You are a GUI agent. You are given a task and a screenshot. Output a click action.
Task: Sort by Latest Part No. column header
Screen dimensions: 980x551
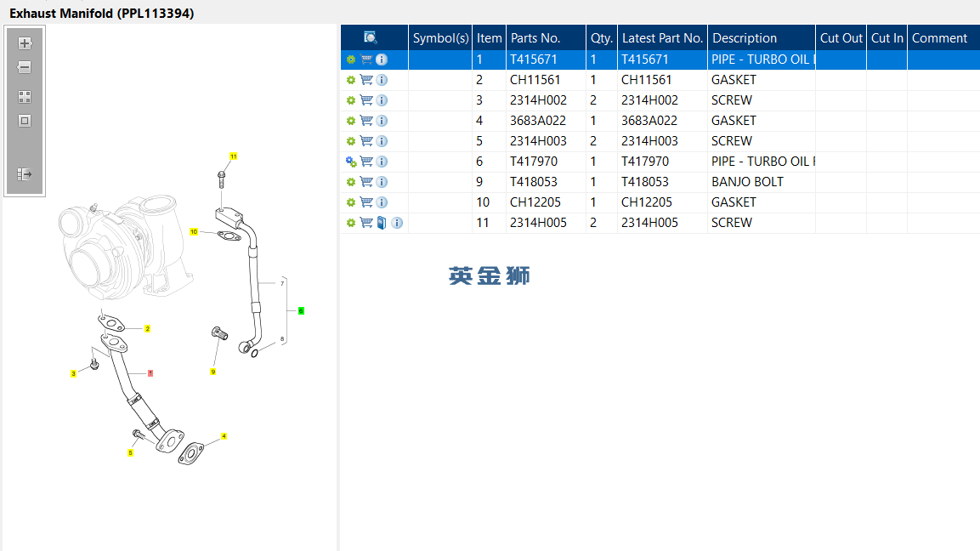click(x=662, y=38)
